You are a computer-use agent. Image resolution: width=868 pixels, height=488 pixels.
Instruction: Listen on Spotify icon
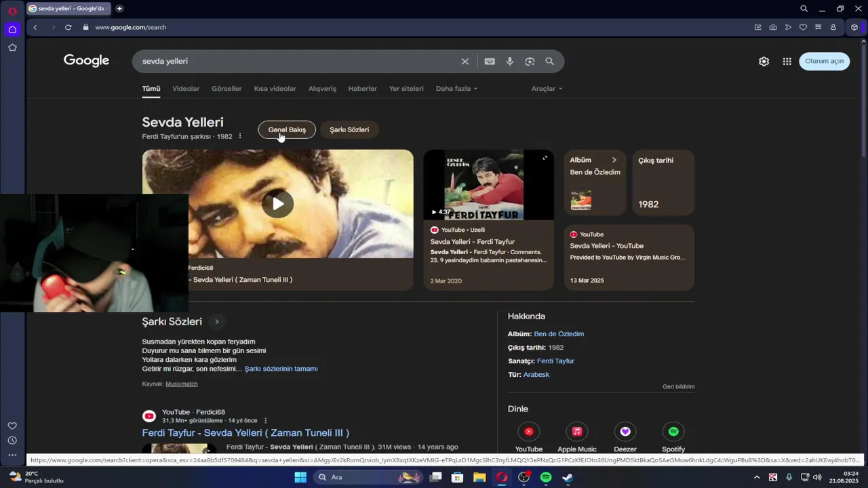[x=673, y=432]
